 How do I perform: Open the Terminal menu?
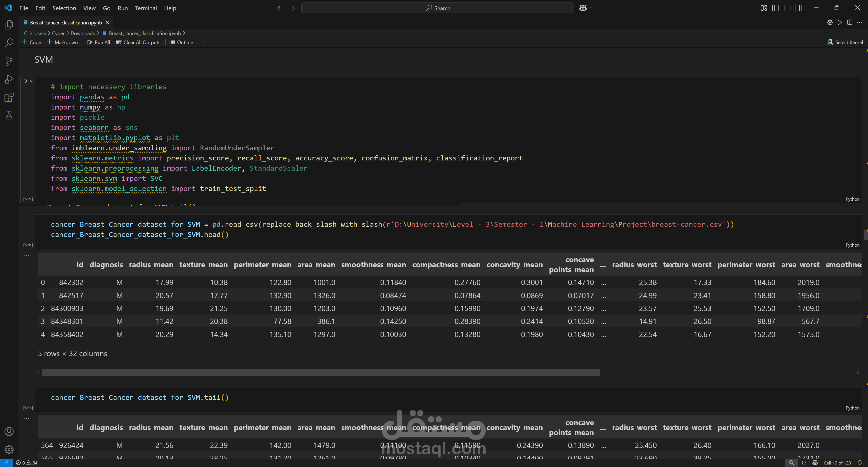pos(146,8)
